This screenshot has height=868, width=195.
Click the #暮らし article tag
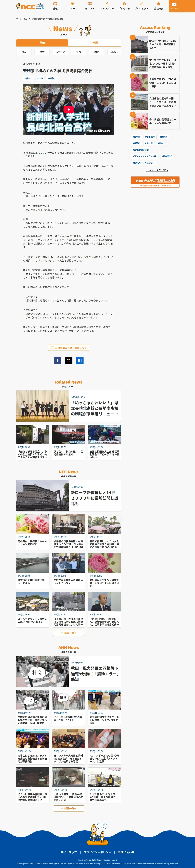click(28, 78)
